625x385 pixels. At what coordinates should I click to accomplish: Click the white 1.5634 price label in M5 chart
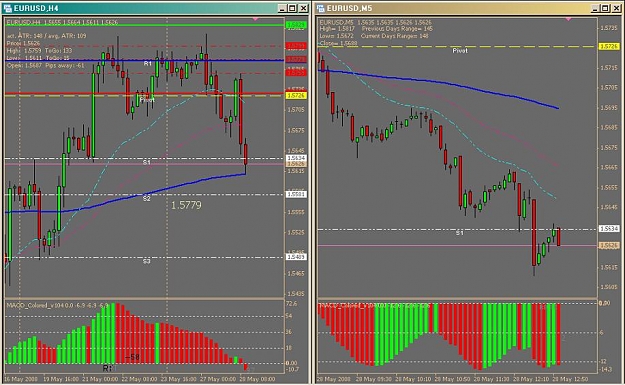[609, 229]
